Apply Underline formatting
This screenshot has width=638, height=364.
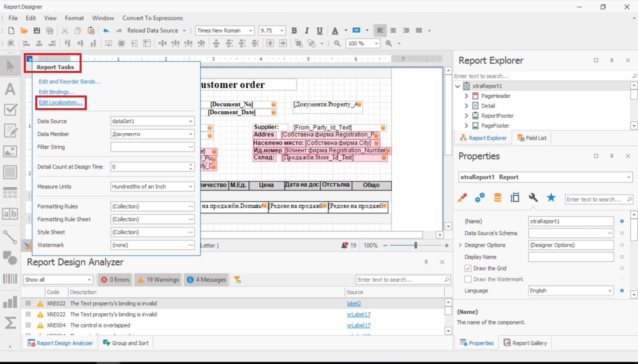[x=320, y=30]
